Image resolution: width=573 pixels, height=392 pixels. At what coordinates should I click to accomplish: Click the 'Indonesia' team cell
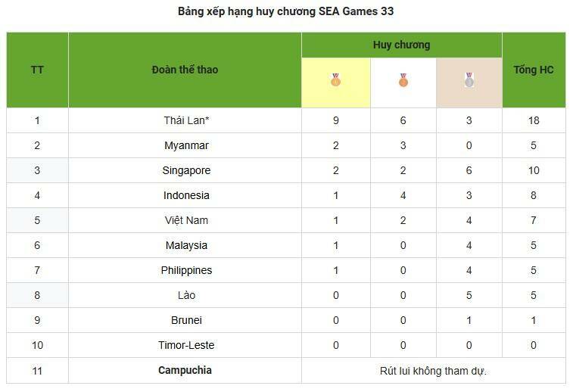(185, 195)
